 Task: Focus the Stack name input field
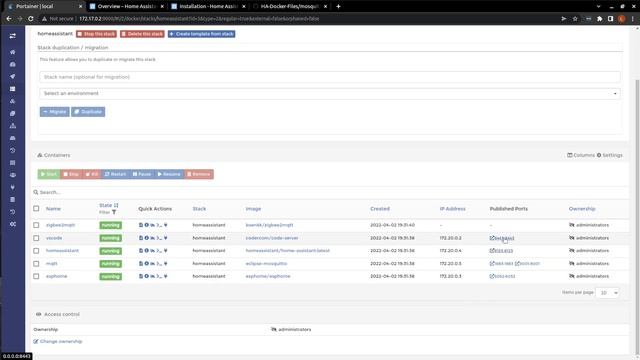[330, 77]
